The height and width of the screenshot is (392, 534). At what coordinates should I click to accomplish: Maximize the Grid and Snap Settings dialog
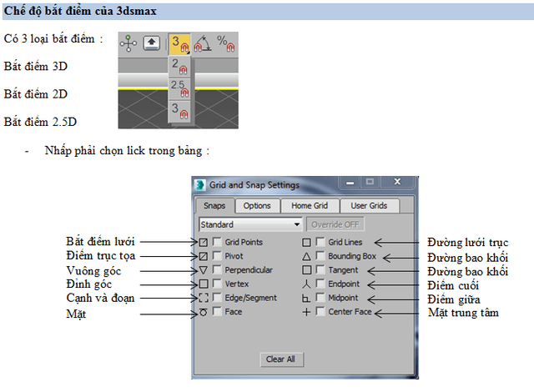tap(370, 182)
